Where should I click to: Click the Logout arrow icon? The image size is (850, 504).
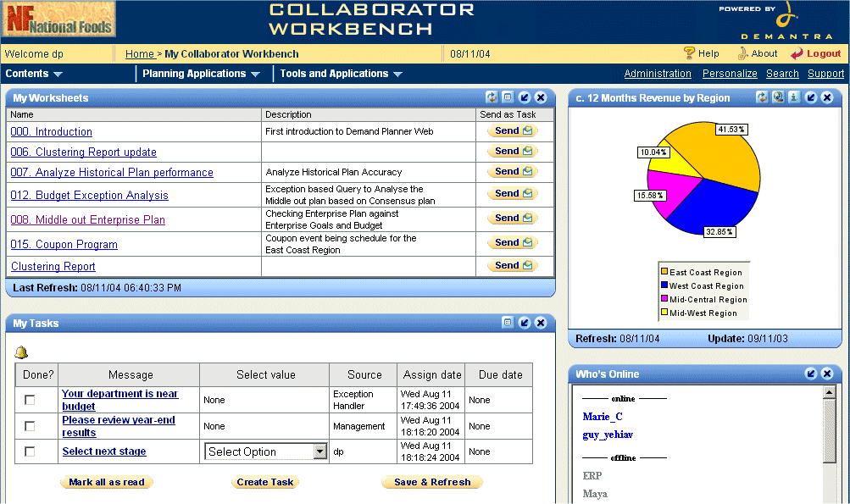797,53
